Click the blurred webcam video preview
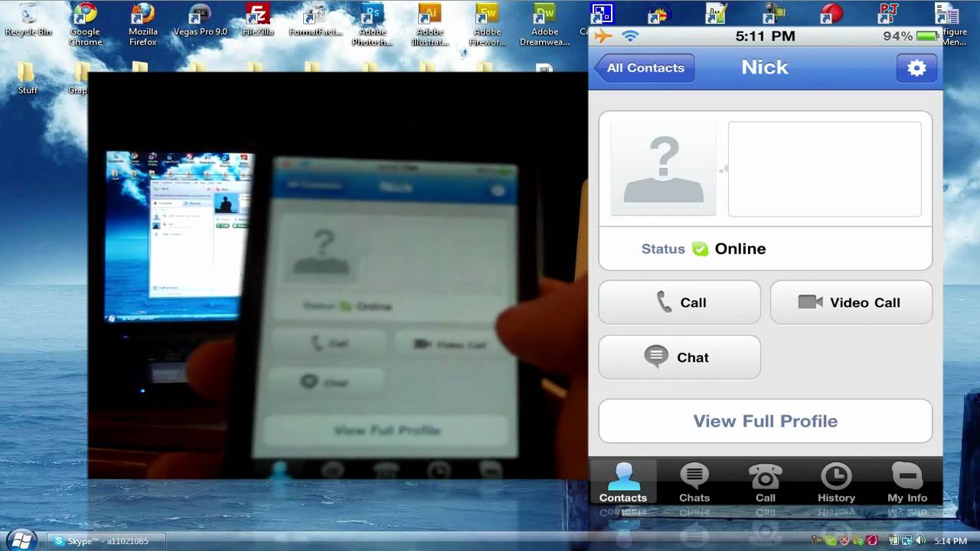This screenshot has width=980, height=551. [337, 275]
